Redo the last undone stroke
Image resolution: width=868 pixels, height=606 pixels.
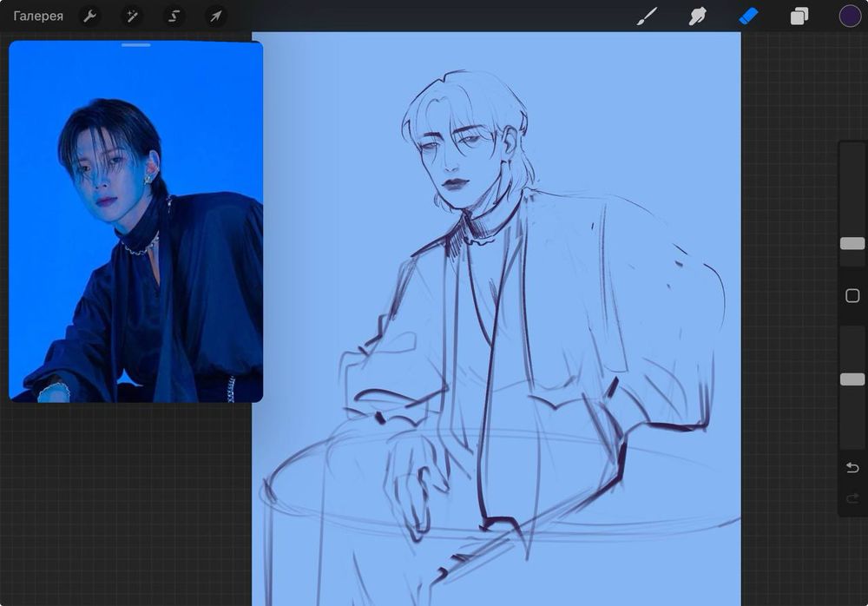click(852, 498)
